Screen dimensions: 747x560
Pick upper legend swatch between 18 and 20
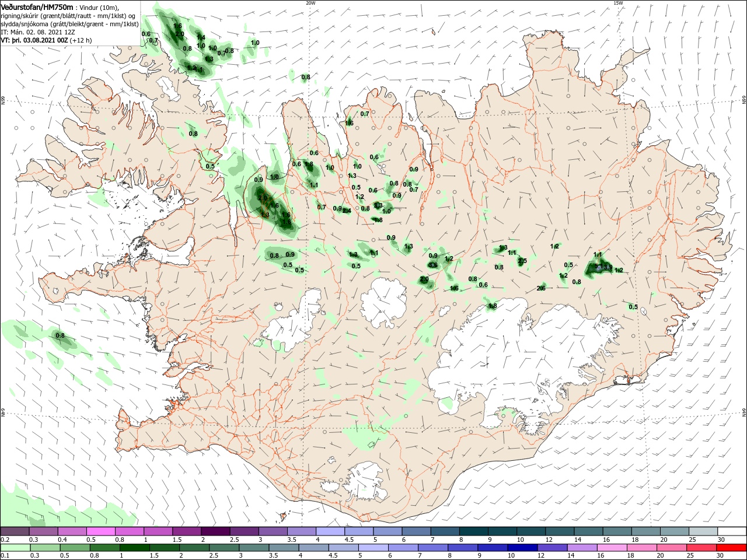646,531
